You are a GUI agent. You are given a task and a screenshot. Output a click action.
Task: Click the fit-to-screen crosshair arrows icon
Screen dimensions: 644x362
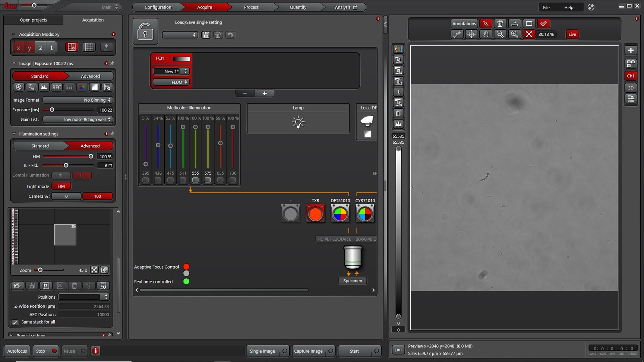(529, 34)
